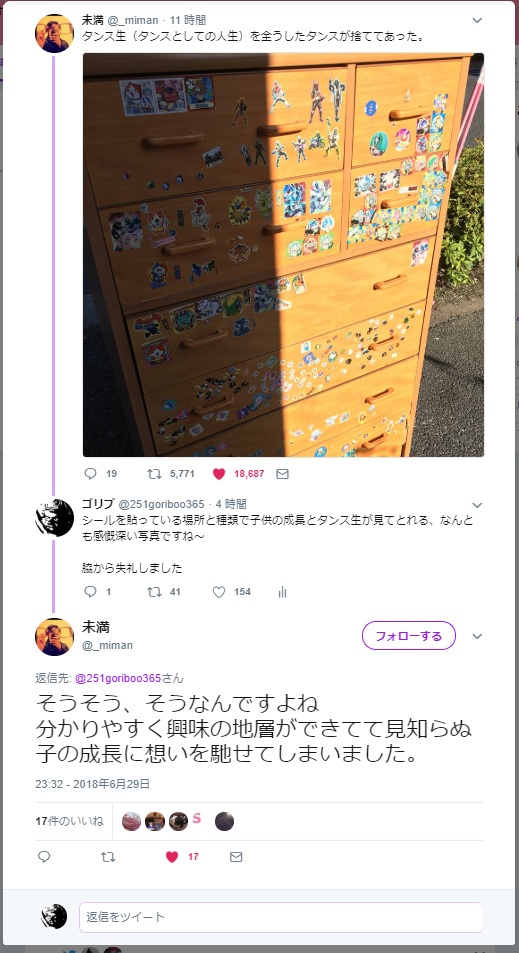Retweet icon under the main tweet
The height and width of the screenshot is (953, 519).
(x=108, y=856)
